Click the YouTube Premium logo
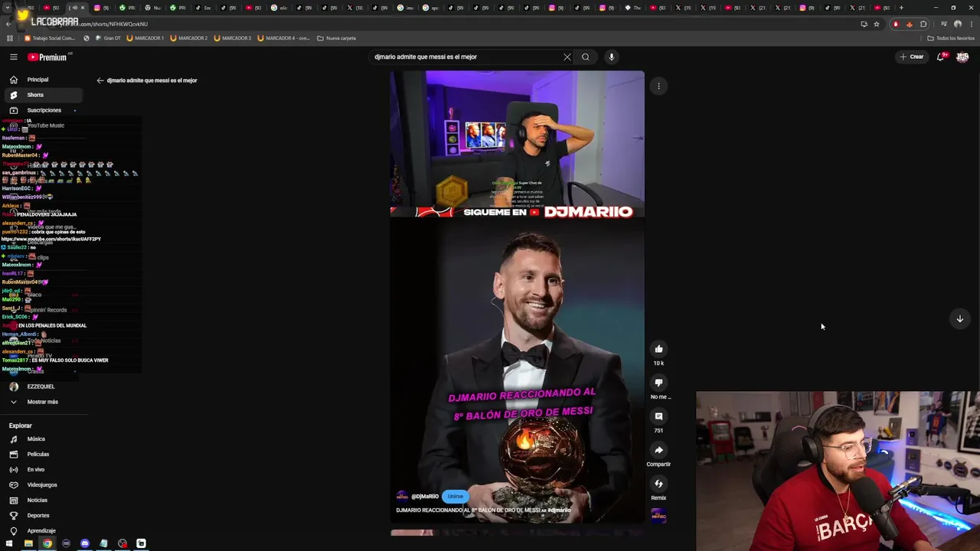The image size is (980, 551). (x=47, y=57)
